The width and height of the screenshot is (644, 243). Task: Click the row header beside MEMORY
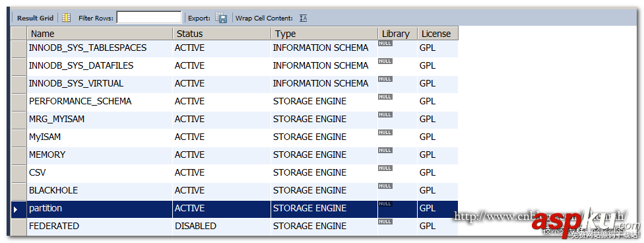(18, 155)
